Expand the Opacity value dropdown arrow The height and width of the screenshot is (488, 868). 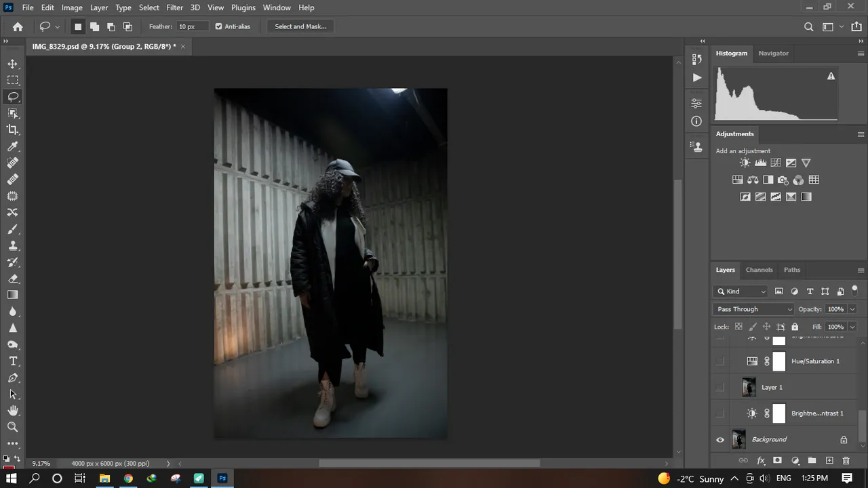(x=852, y=309)
